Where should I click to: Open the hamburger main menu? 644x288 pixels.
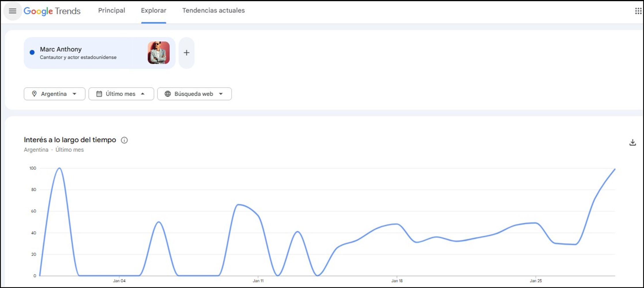(x=12, y=11)
